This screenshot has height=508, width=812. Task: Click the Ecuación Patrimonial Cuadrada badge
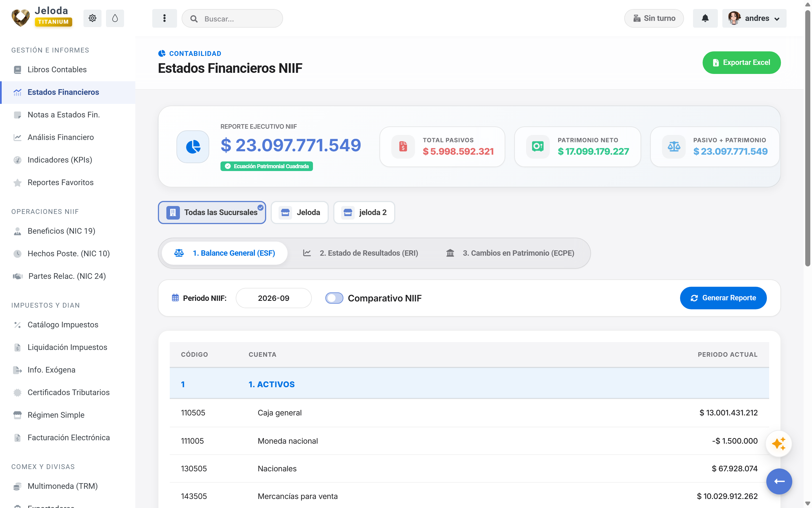click(x=266, y=166)
